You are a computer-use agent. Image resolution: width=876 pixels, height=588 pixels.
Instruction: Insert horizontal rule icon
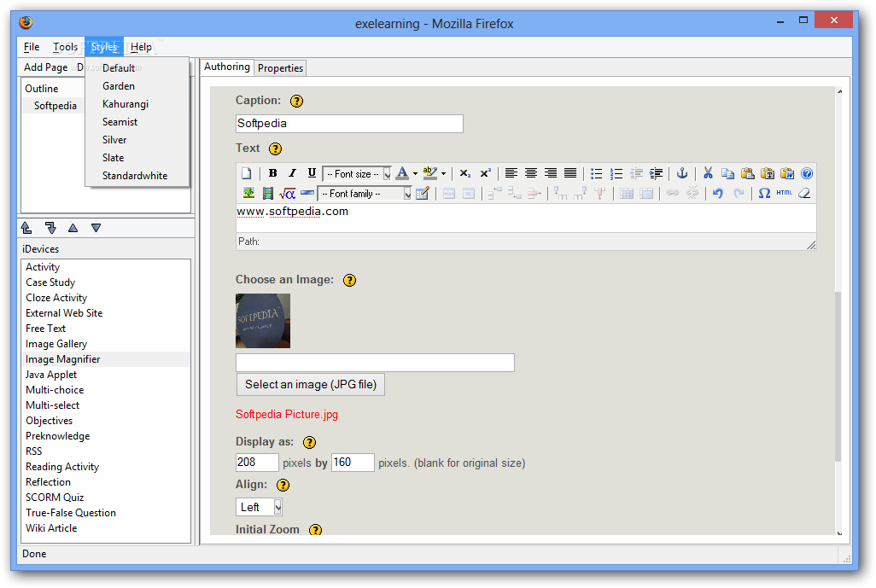coord(307,193)
